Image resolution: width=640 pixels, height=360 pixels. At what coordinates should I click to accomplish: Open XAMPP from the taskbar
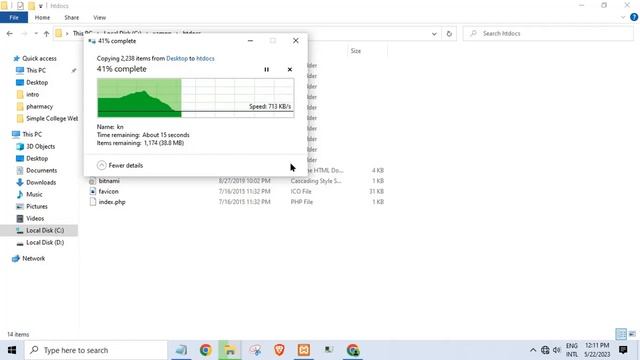tap(304, 350)
